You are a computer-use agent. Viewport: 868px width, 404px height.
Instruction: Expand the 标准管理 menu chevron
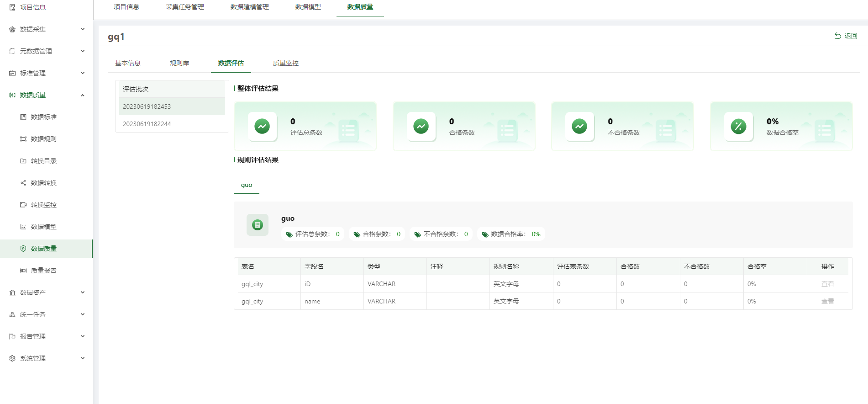coord(83,73)
